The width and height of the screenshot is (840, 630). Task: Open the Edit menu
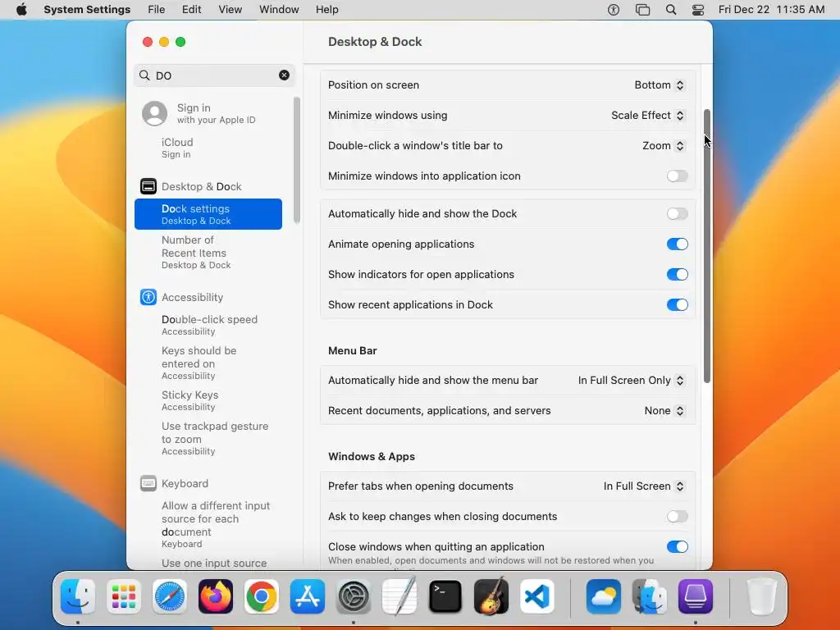coord(191,10)
